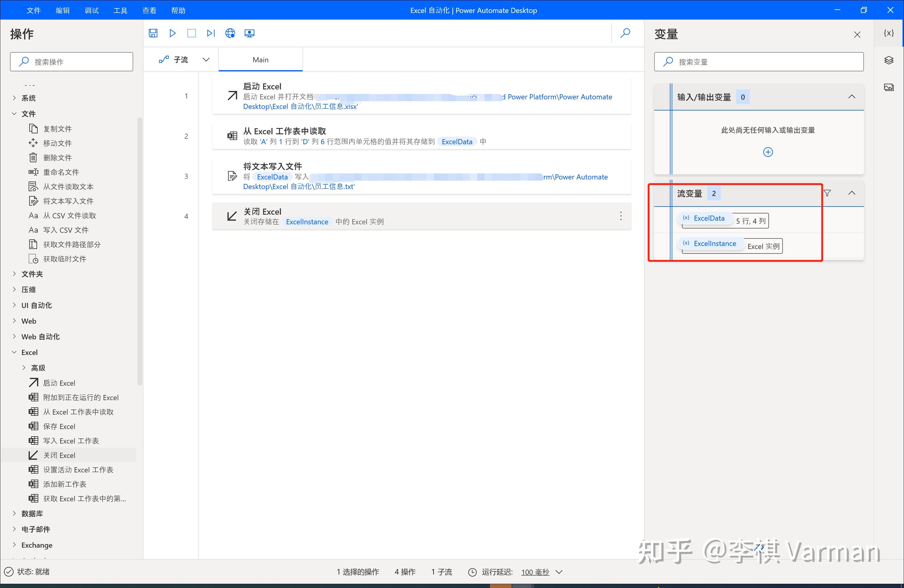Select the Main tab
The height and width of the screenshot is (588, 904).
point(260,59)
